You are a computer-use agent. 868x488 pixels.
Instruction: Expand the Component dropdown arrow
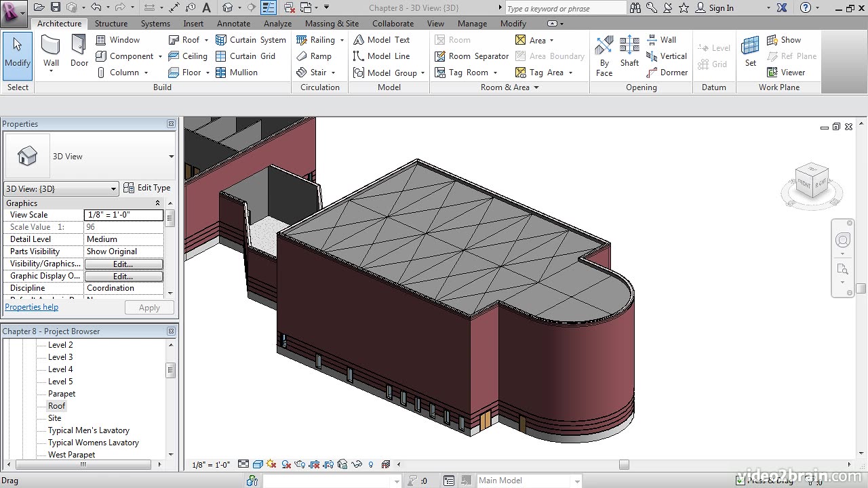coord(160,56)
